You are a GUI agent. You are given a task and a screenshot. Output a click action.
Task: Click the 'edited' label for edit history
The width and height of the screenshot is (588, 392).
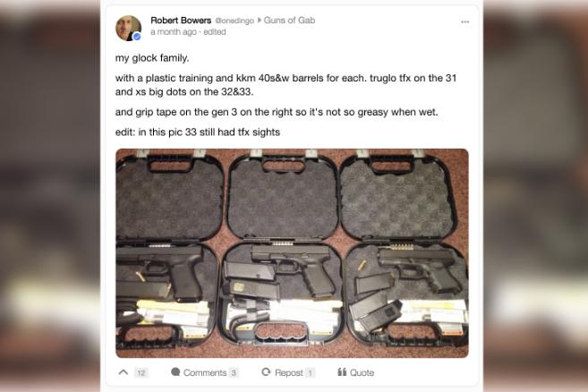tap(215, 32)
